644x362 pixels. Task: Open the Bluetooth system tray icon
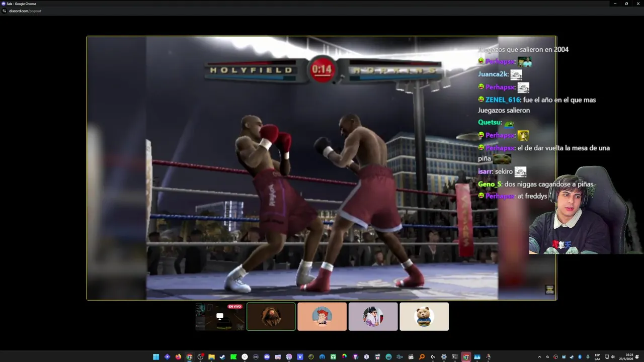pos(580,357)
